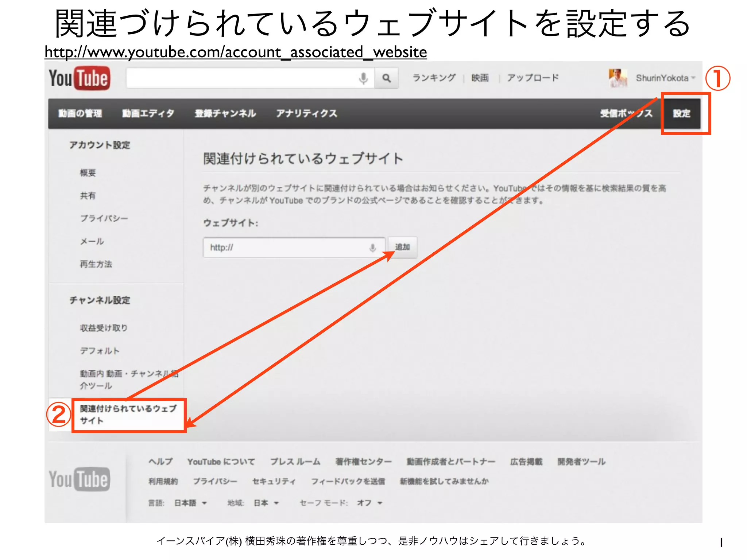Open the 動画の管理 tab
The height and width of the screenshot is (560, 747).
(x=80, y=113)
